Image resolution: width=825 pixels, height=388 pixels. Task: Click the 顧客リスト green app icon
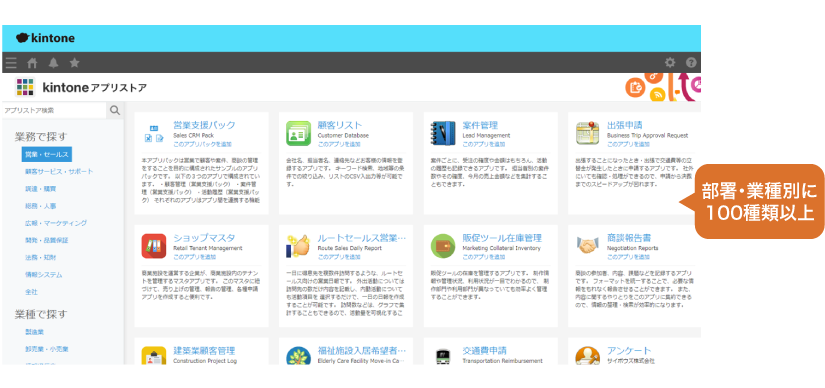tap(299, 133)
